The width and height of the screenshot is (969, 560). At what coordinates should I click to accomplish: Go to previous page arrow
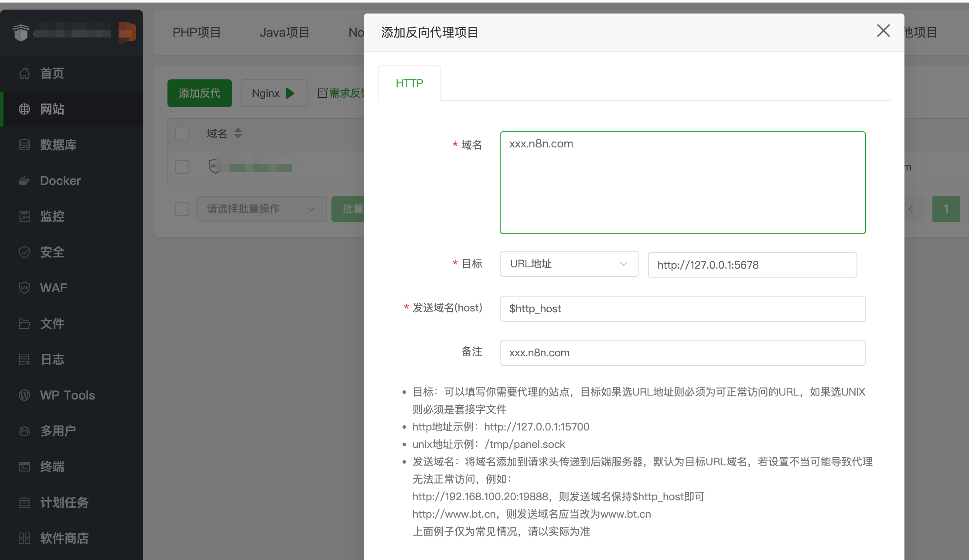(911, 209)
